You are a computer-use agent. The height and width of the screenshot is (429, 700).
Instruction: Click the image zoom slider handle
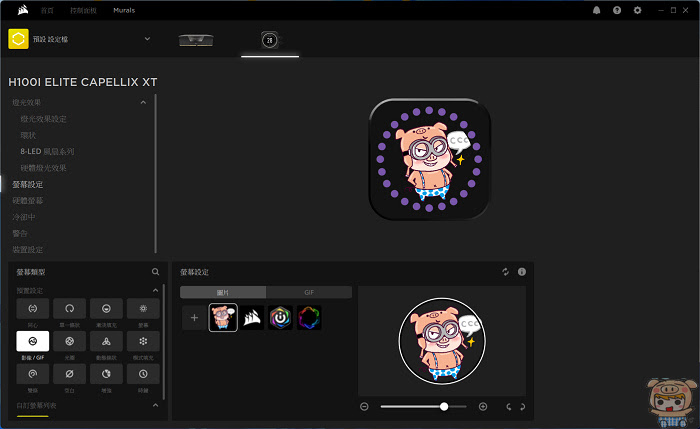(444, 407)
